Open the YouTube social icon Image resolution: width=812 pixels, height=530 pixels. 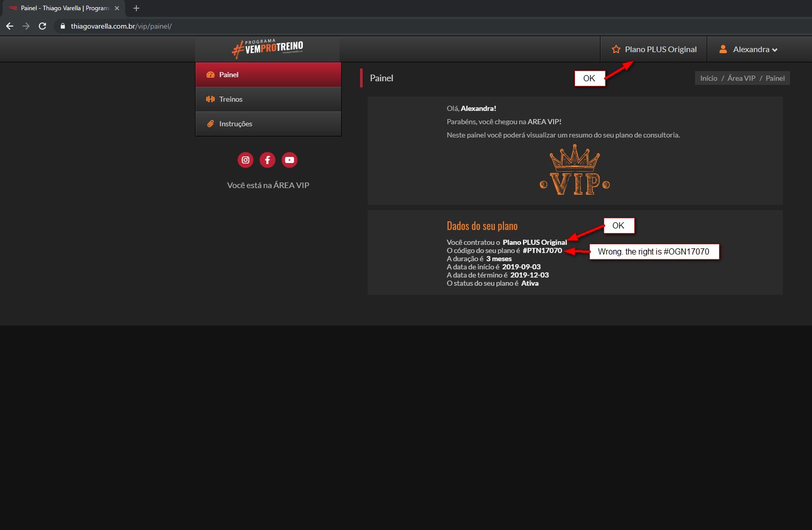pos(290,160)
